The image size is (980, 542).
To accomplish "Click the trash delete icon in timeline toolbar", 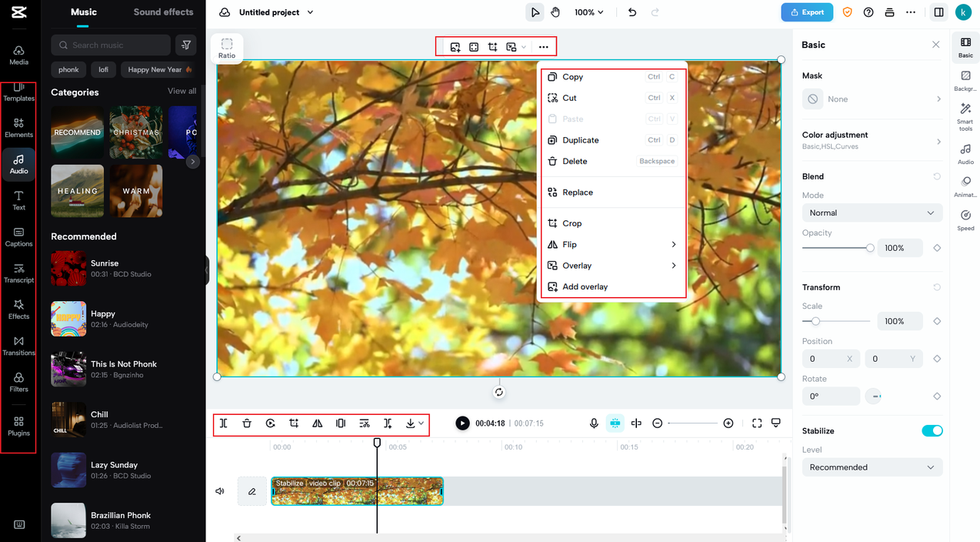I will [x=247, y=423].
